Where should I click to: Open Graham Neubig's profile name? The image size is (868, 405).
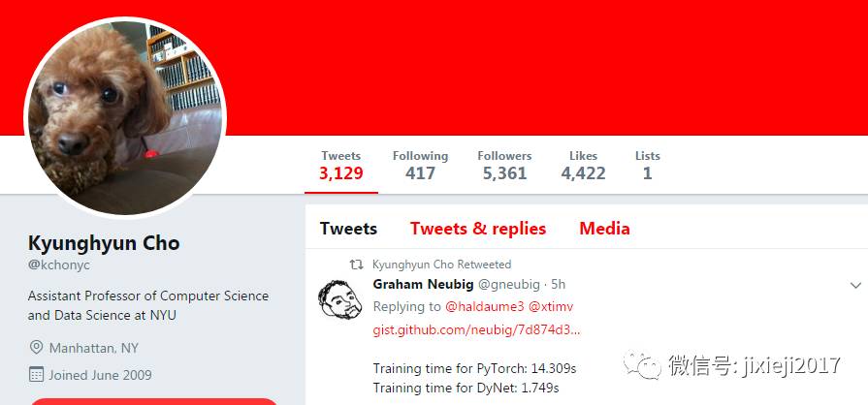tap(423, 285)
